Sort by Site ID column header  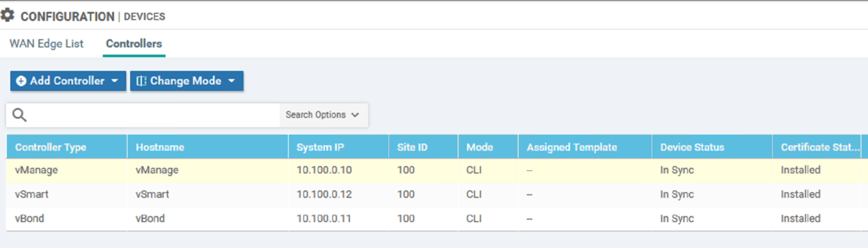tap(412, 148)
